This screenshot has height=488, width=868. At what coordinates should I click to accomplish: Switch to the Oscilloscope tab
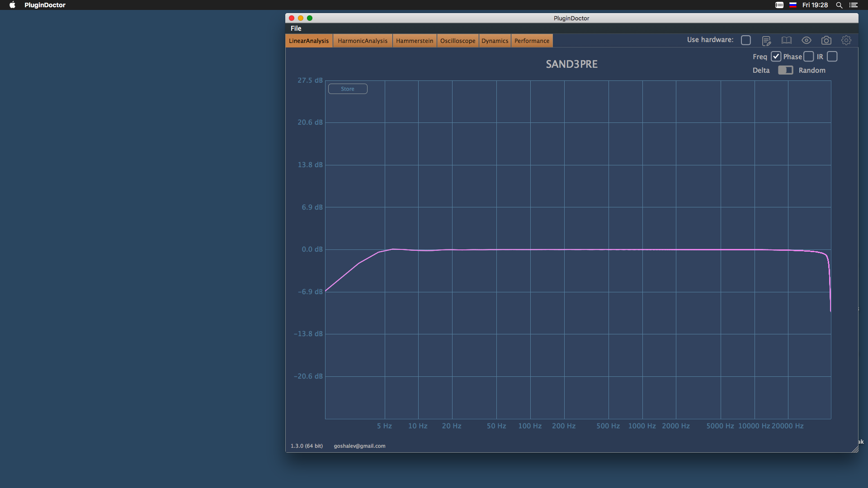[458, 41]
